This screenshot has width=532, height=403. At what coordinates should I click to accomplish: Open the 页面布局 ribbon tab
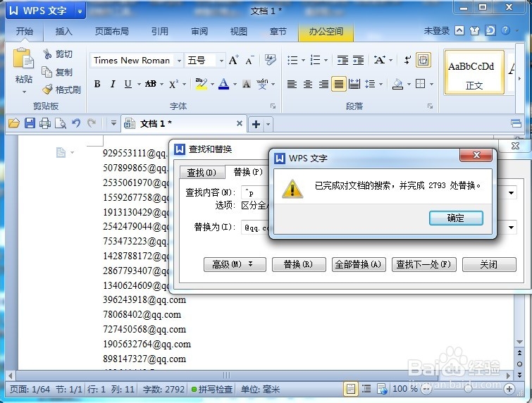pos(111,32)
